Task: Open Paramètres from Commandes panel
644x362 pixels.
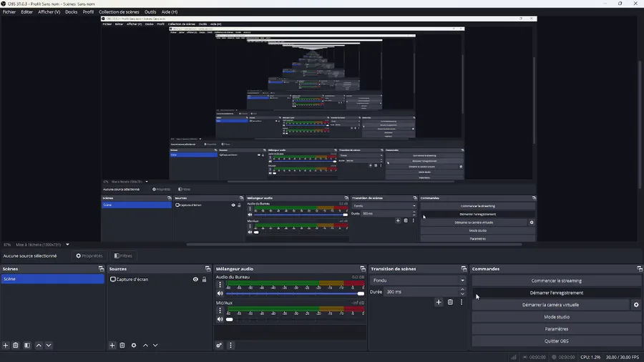Action: point(557,329)
